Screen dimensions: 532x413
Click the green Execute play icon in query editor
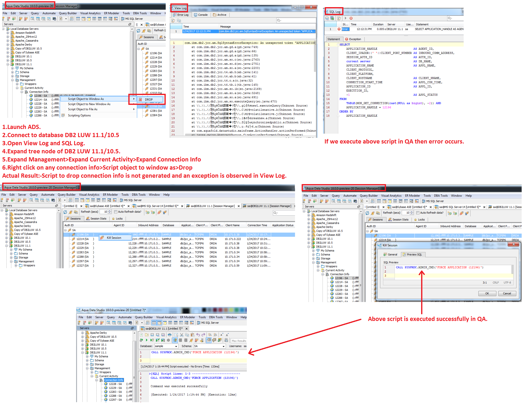(x=147, y=340)
